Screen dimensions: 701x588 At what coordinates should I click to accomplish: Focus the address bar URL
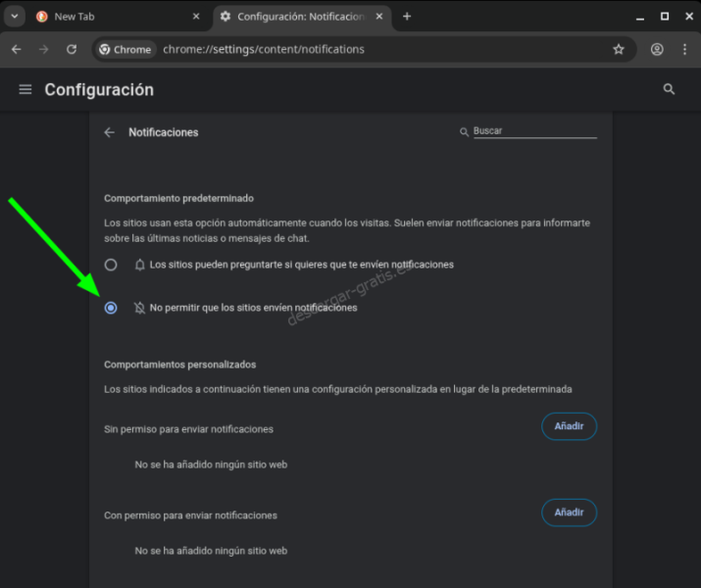coord(264,49)
